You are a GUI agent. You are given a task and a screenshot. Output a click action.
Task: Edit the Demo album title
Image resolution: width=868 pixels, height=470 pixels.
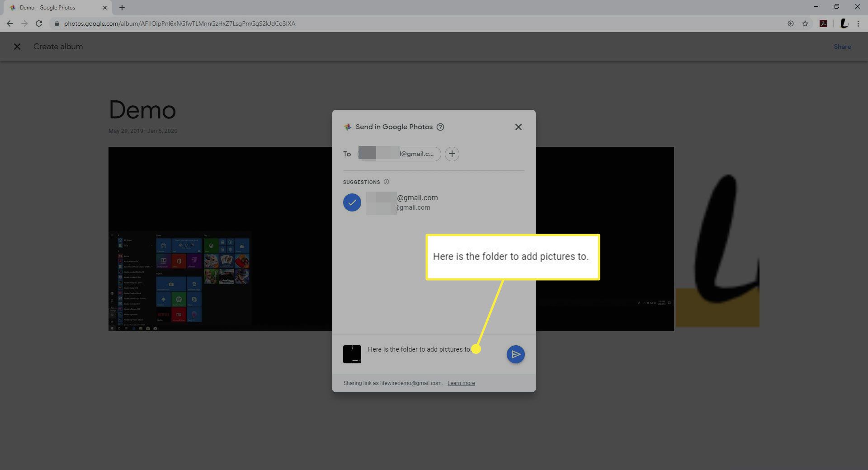pyautogui.click(x=142, y=110)
